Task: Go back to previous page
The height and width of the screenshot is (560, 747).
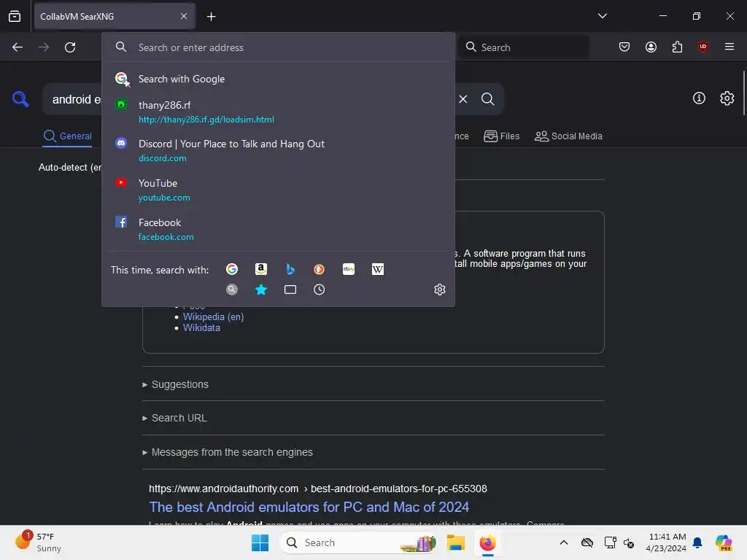Action: click(18, 47)
